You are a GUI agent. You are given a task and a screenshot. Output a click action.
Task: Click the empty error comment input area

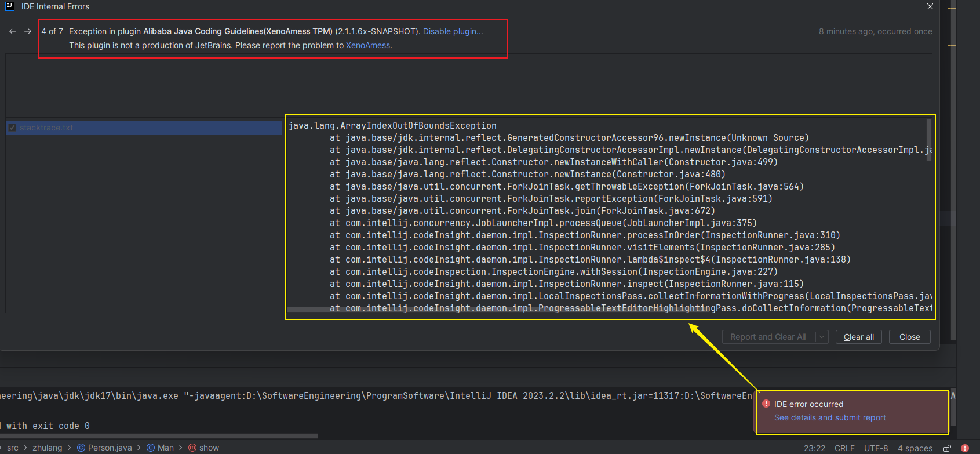pos(469,85)
